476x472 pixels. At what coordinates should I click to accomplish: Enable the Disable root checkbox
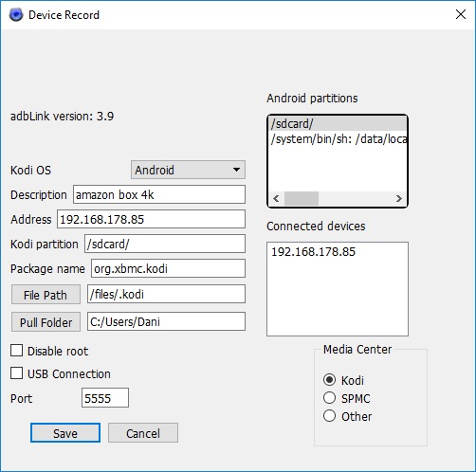16,351
